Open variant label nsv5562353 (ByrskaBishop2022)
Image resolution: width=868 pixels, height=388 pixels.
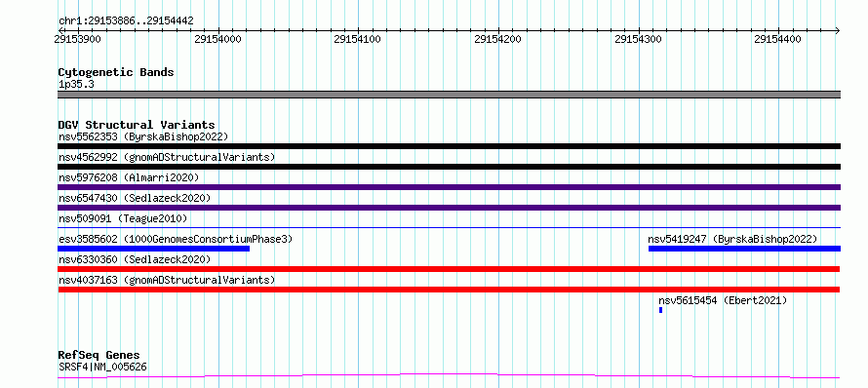(x=143, y=136)
